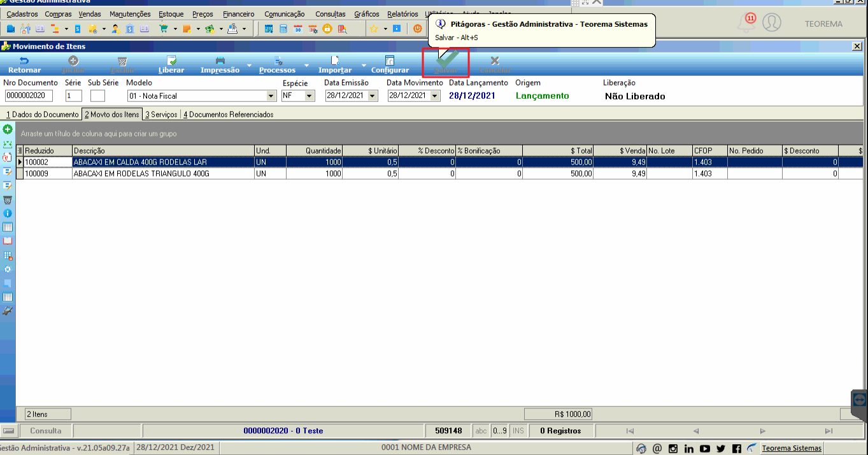This screenshot has width=868, height=455.
Task: Open the user profile avatar icon
Action: [771, 23]
